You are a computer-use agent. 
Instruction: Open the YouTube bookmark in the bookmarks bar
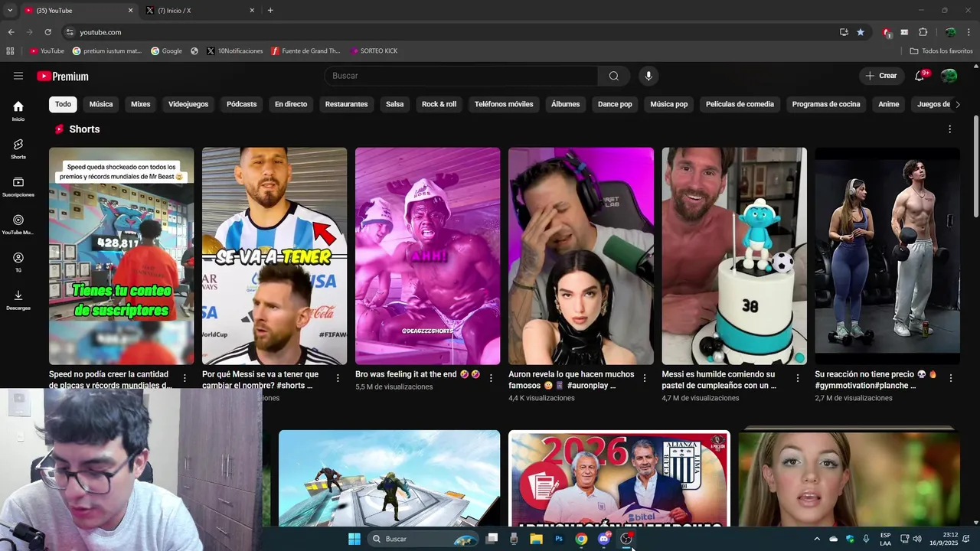point(47,51)
